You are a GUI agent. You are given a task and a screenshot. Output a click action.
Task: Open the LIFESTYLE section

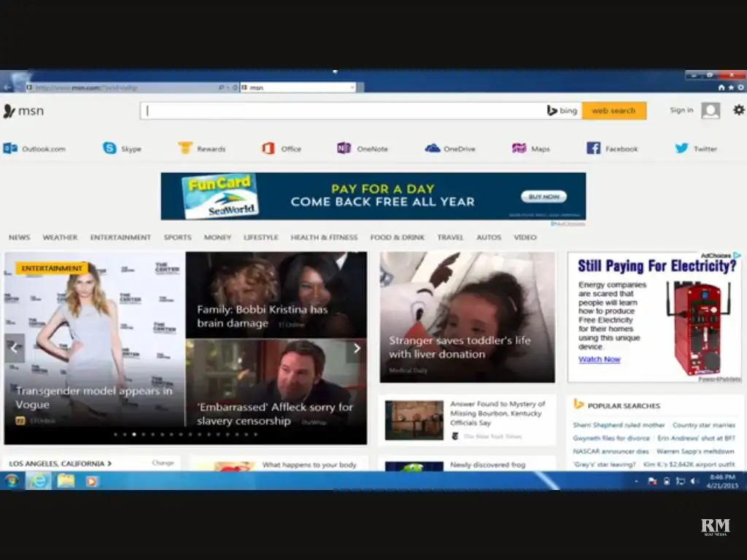coord(260,237)
